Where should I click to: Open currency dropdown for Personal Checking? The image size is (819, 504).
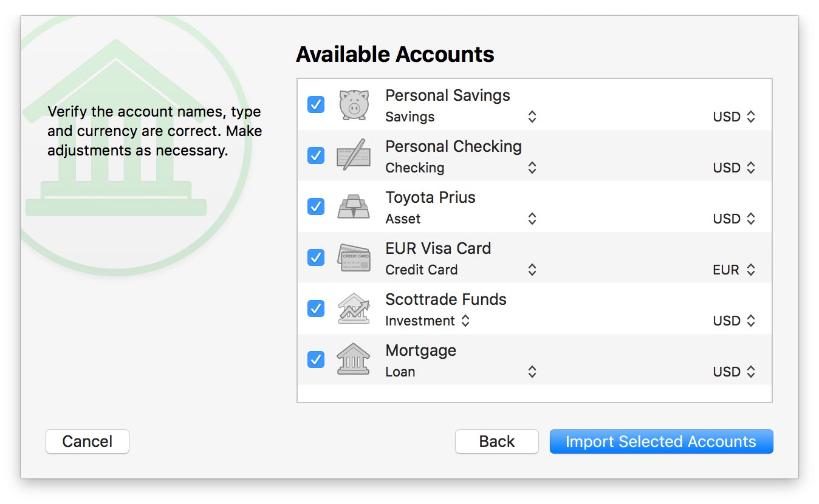tap(734, 168)
